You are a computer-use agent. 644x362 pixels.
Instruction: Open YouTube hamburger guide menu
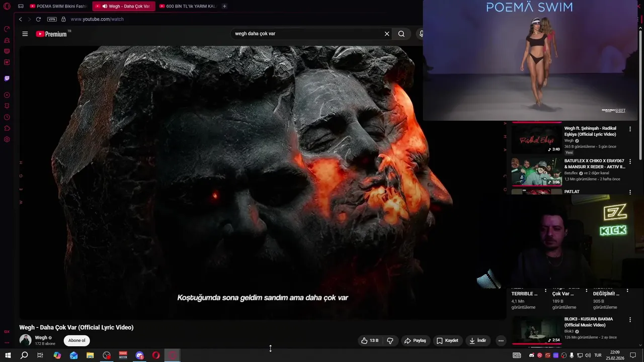tap(25, 34)
